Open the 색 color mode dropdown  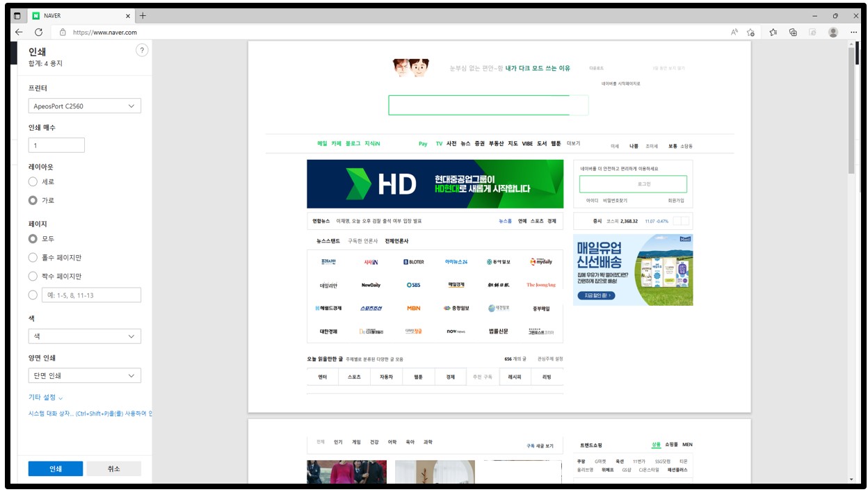(x=84, y=336)
